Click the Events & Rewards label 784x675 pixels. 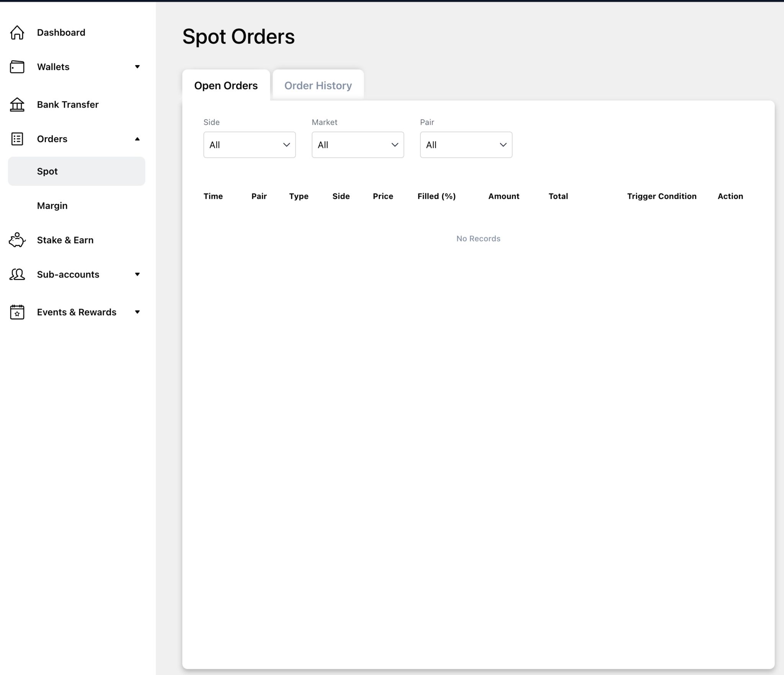tap(77, 312)
